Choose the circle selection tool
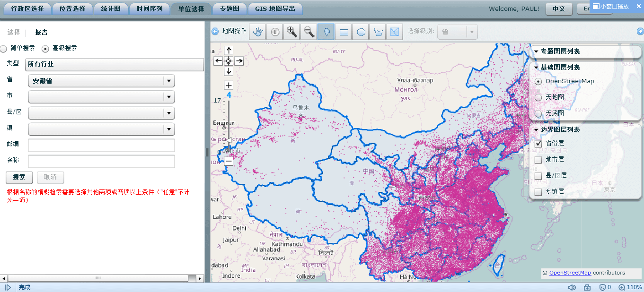The width and height of the screenshot is (644, 292). coord(361,32)
